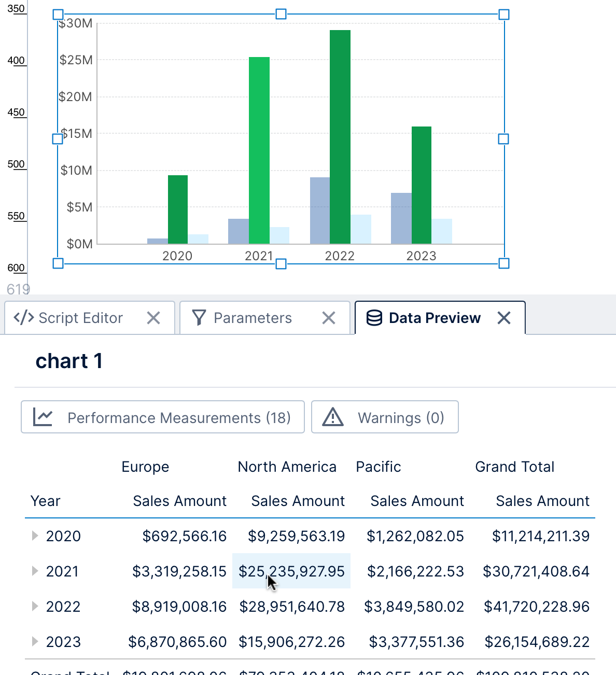Expand the 2021 row details
Screen dimensions: 616x675
tap(35, 571)
